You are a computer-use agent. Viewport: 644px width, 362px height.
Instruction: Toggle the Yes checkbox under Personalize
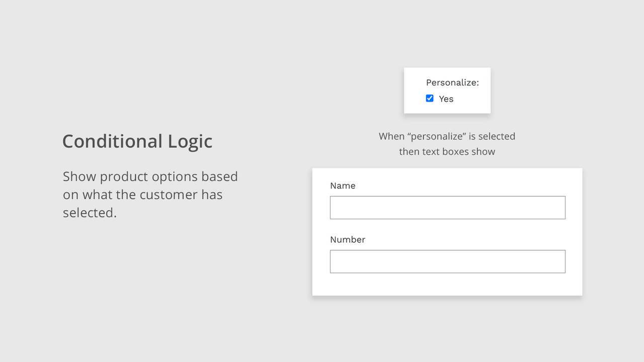tap(430, 99)
